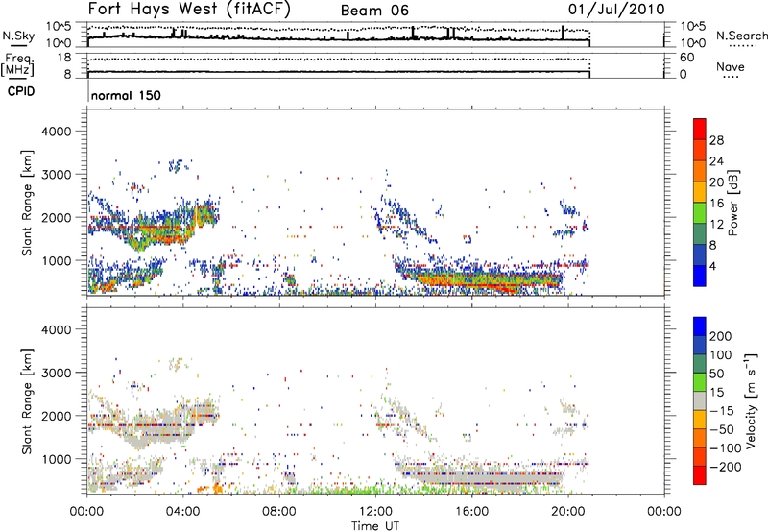This screenshot has height=532, width=768.
Task: Click time axis tick '20:00'
Action: click(x=567, y=512)
